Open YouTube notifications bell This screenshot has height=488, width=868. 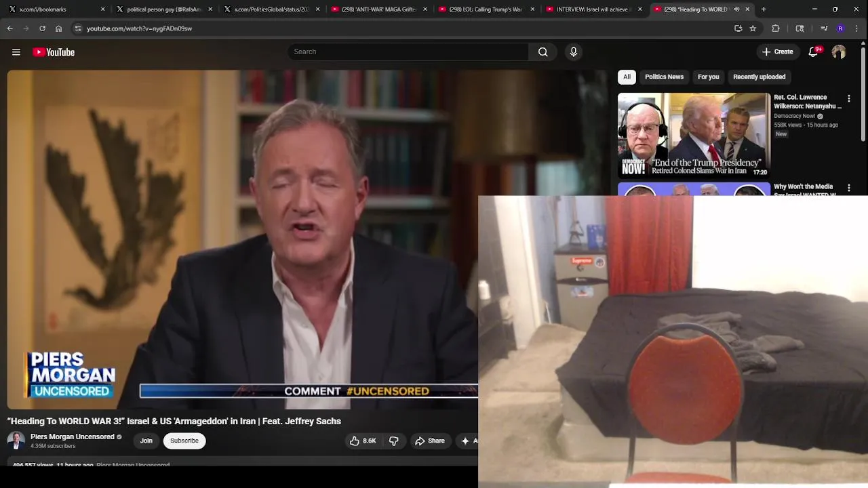pyautogui.click(x=814, y=52)
